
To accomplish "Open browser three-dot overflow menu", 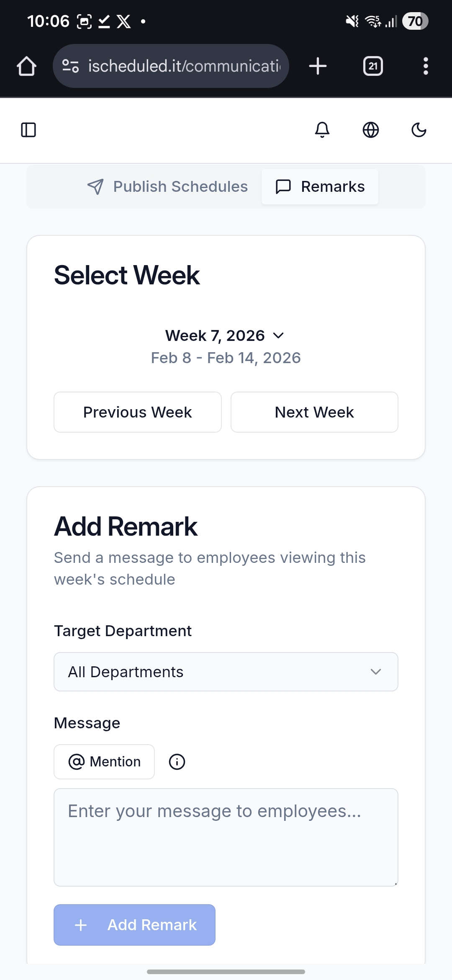I will [426, 66].
